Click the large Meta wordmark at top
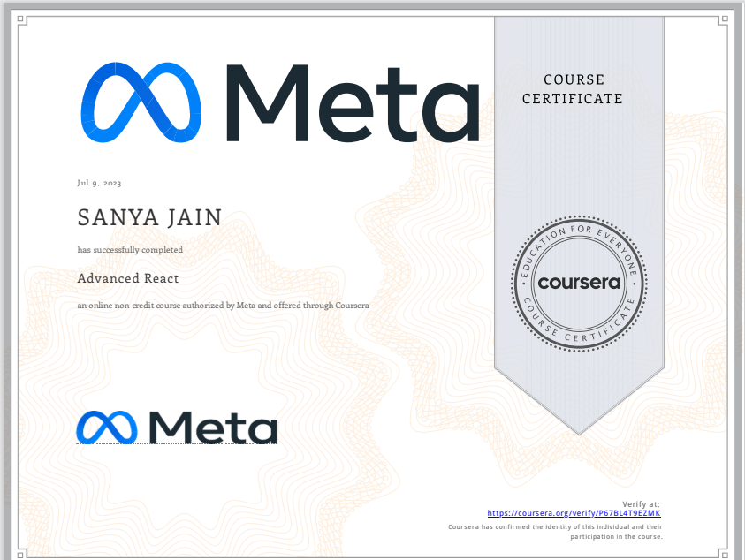The height and width of the screenshot is (560, 745). [x=353, y=103]
